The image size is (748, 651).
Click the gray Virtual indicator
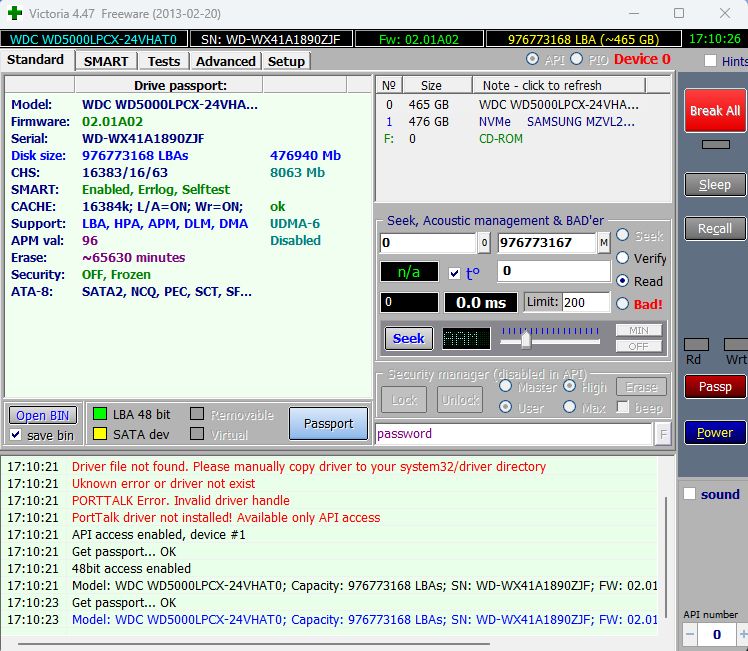coord(197,434)
